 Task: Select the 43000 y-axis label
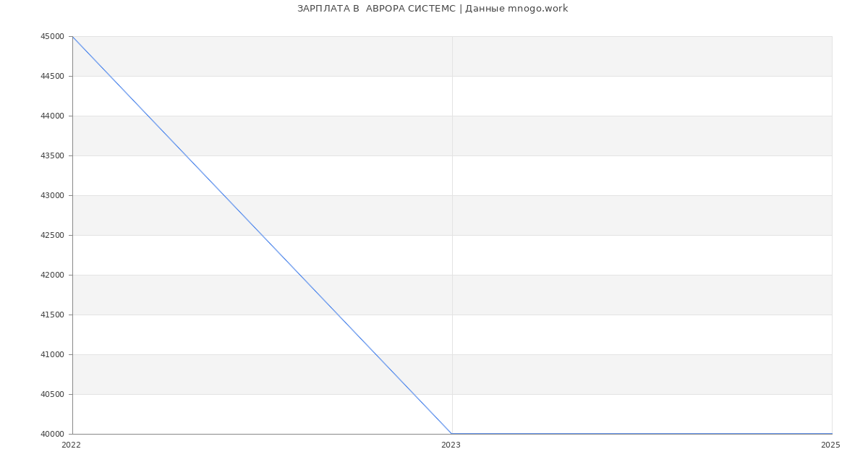point(54,195)
